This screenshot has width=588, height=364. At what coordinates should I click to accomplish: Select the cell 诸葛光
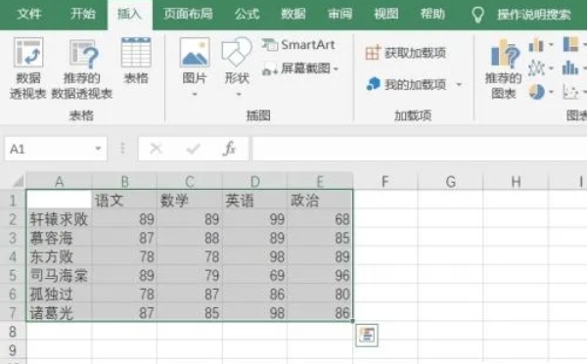click(x=59, y=313)
